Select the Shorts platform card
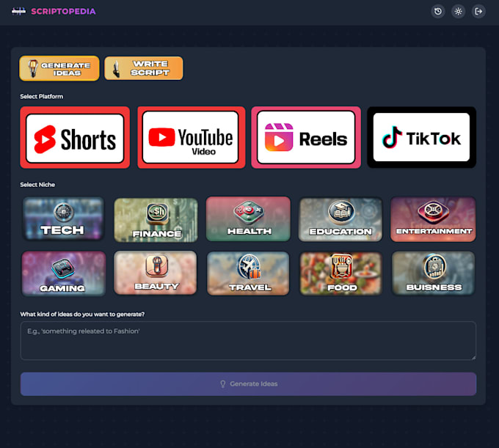499x448 pixels. tap(75, 137)
